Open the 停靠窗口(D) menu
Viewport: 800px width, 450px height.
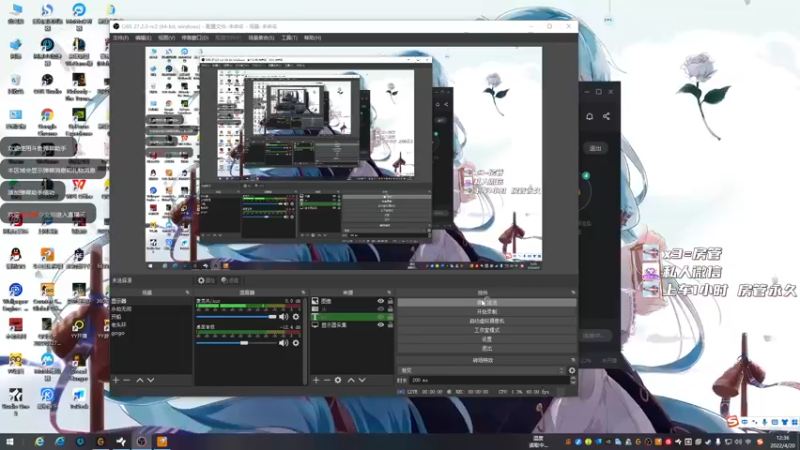coord(195,38)
